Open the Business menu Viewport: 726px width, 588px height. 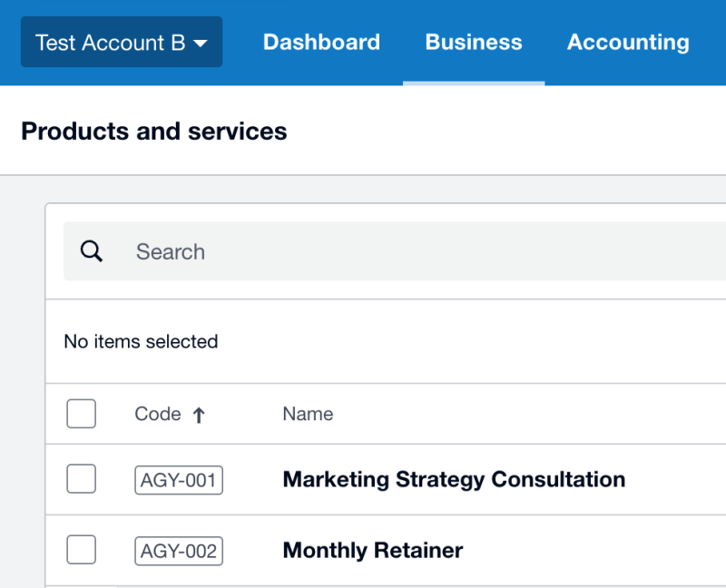click(x=474, y=42)
